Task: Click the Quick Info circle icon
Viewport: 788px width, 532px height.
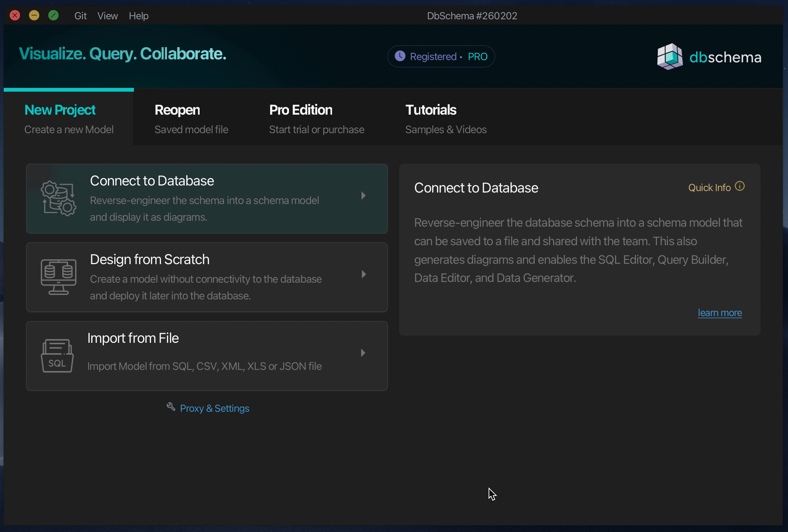Action: click(740, 186)
